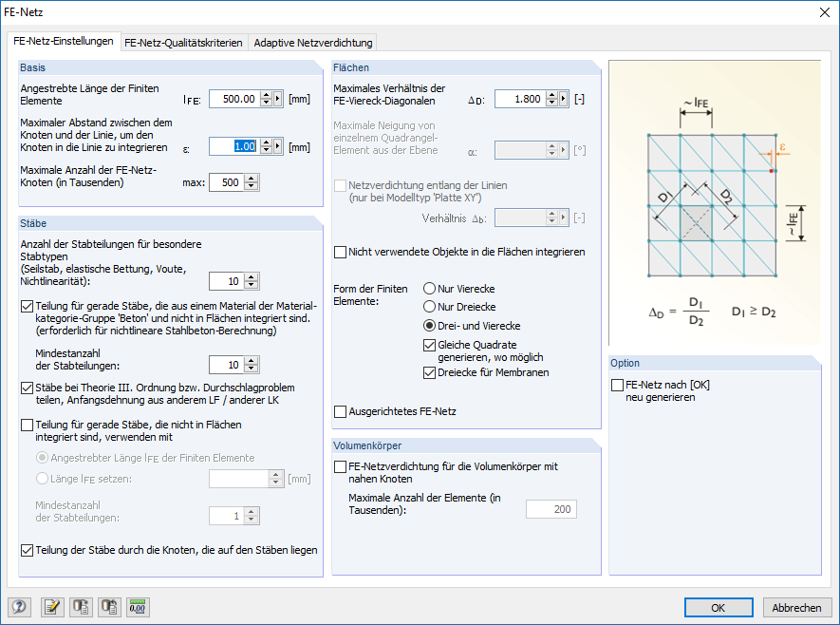Open units settings via the 0.00 icon
This screenshot has height=625, width=840.
pyautogui.click(x=138, y=607)
